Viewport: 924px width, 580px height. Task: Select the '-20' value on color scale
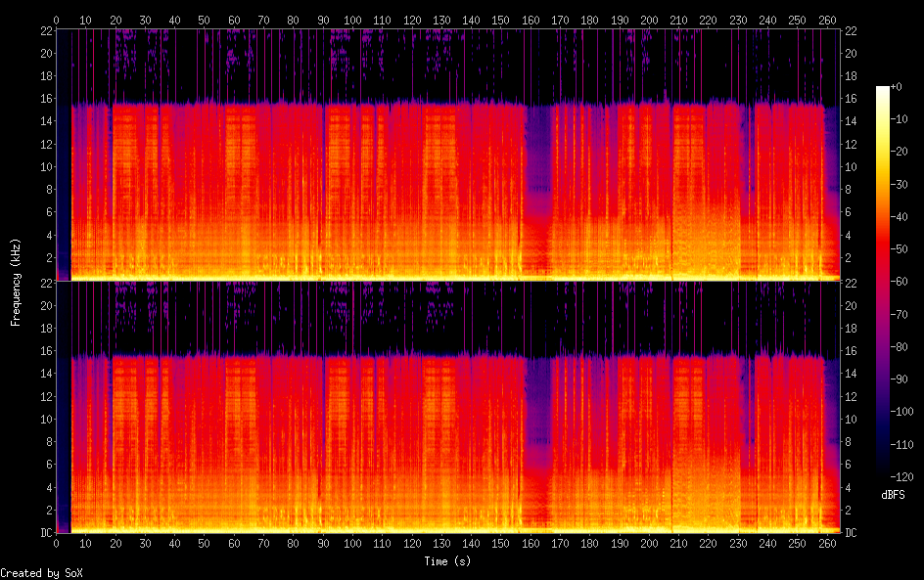point(899,152)
